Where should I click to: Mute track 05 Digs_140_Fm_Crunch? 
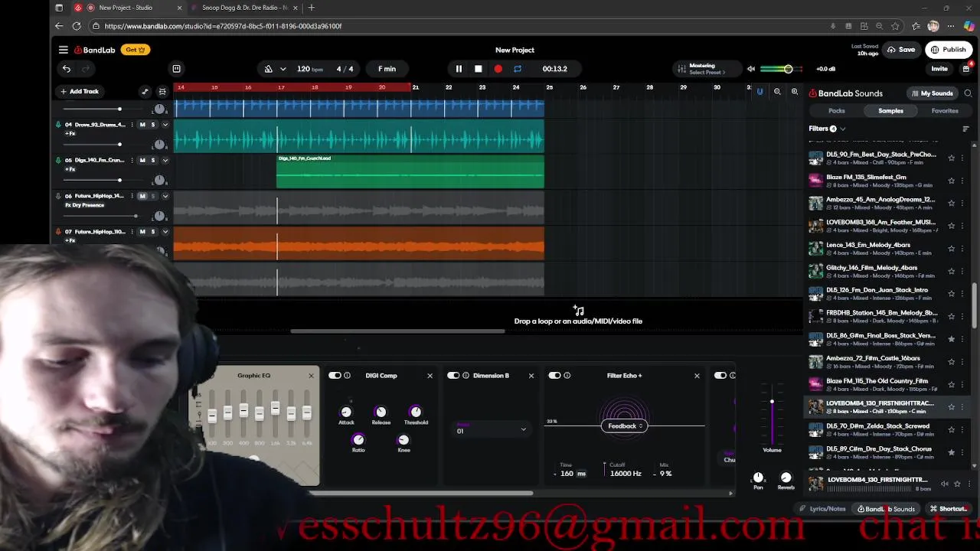pos(142,161)
